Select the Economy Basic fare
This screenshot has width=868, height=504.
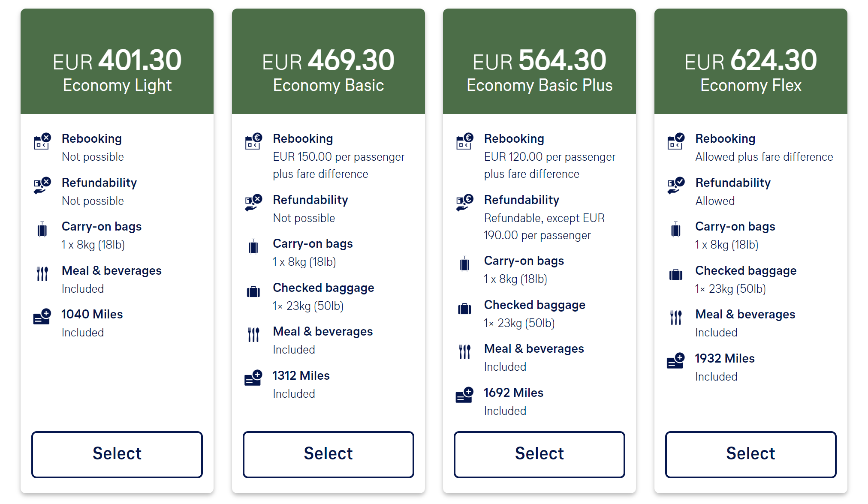(329, 454)
